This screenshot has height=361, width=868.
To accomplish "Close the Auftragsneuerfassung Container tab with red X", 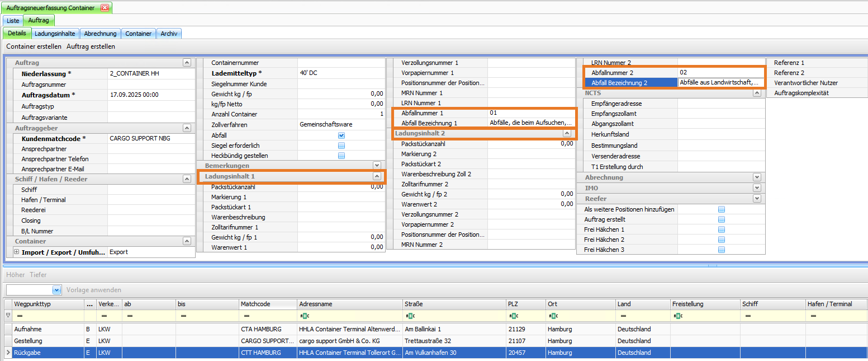I will click(105, 8).
